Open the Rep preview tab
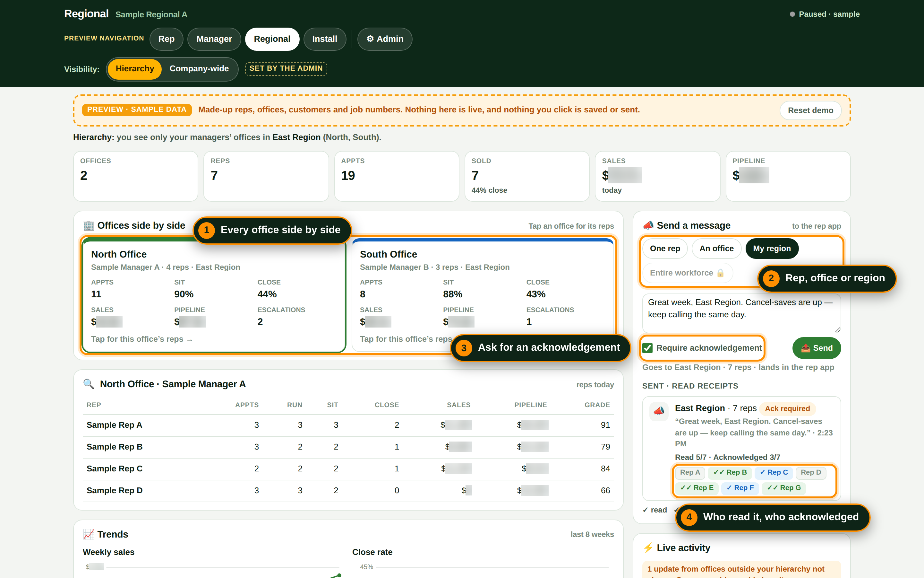Image resolution: width=924 pixels, height=578 pixels. click(x=167, y=39)
